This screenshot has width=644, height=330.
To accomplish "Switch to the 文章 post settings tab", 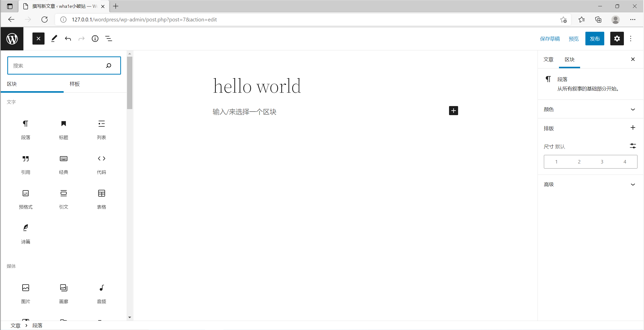I will [548, 59].
